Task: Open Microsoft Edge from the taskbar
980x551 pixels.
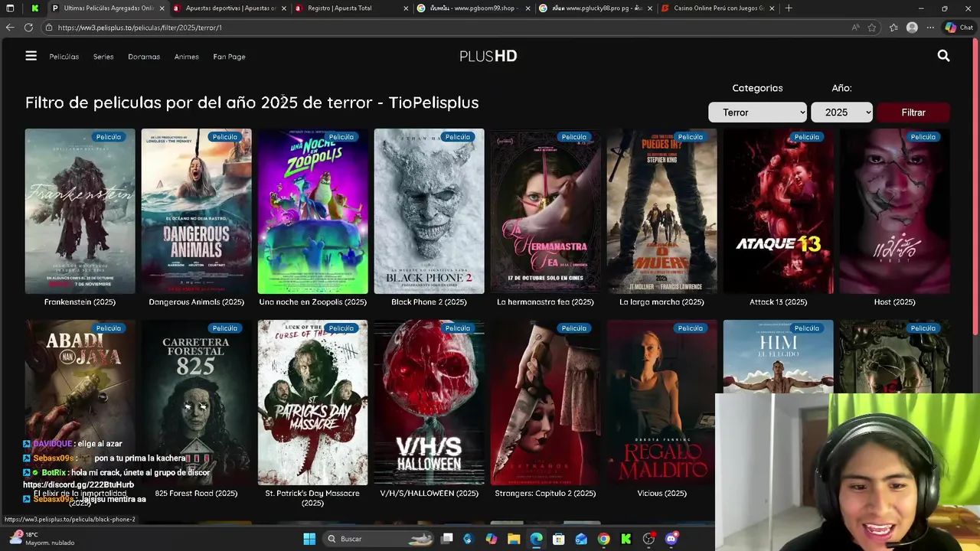Action: (x=536, y=539)
